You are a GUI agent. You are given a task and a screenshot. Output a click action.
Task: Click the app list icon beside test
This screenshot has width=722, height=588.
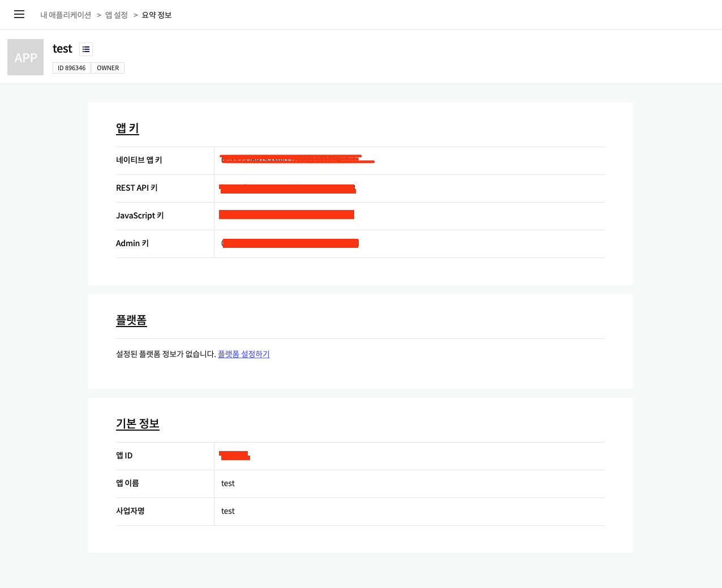86,49
